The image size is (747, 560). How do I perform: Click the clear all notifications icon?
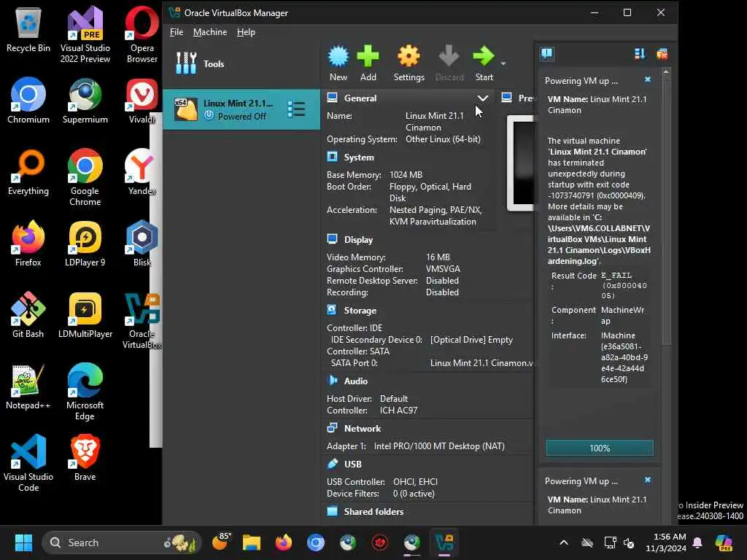pos(662,54)
